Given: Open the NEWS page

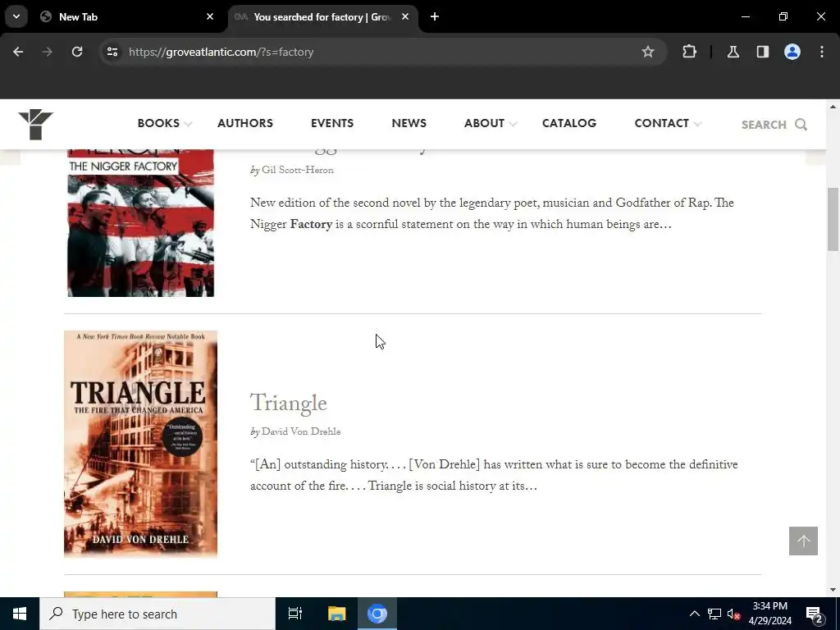Looking at the screenshot, I should point(409,123).
